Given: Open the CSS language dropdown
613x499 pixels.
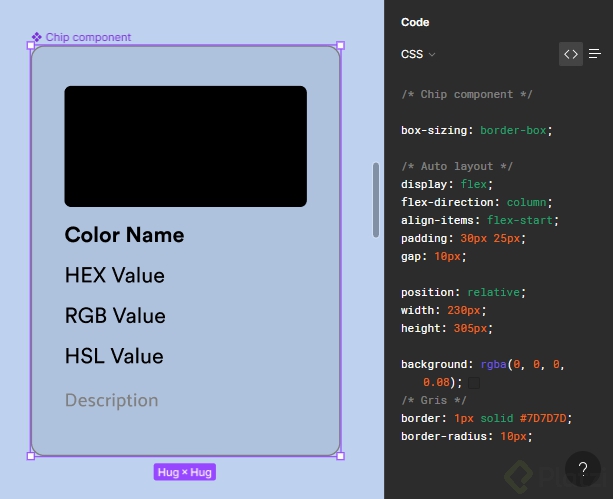Looking at the screenshot, I should pyautogui.click(x=418, y=54).
